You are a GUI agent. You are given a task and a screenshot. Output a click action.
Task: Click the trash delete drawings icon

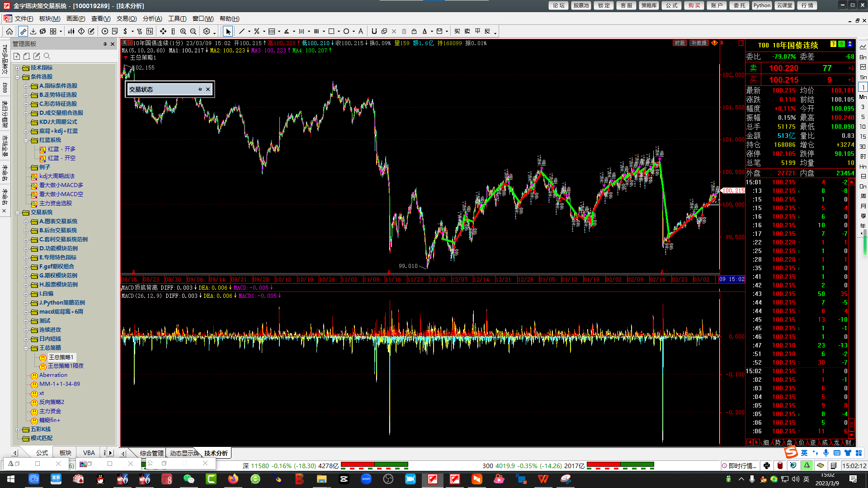[x=404, y=31]
